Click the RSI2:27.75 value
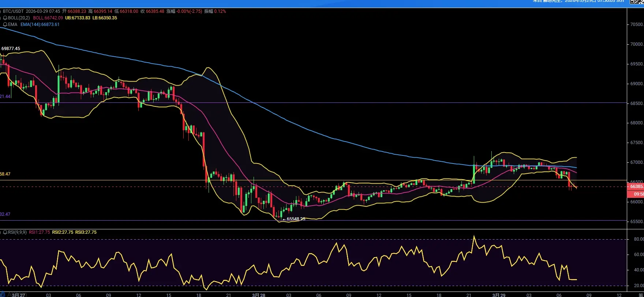The image size is (644, 297). 63,232
